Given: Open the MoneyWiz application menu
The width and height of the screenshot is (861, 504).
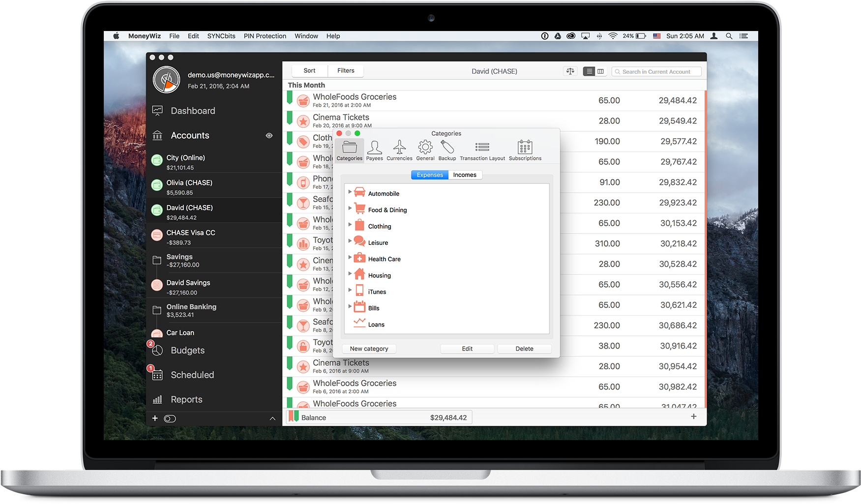Looking at the screenshot, I should (145, 36).
